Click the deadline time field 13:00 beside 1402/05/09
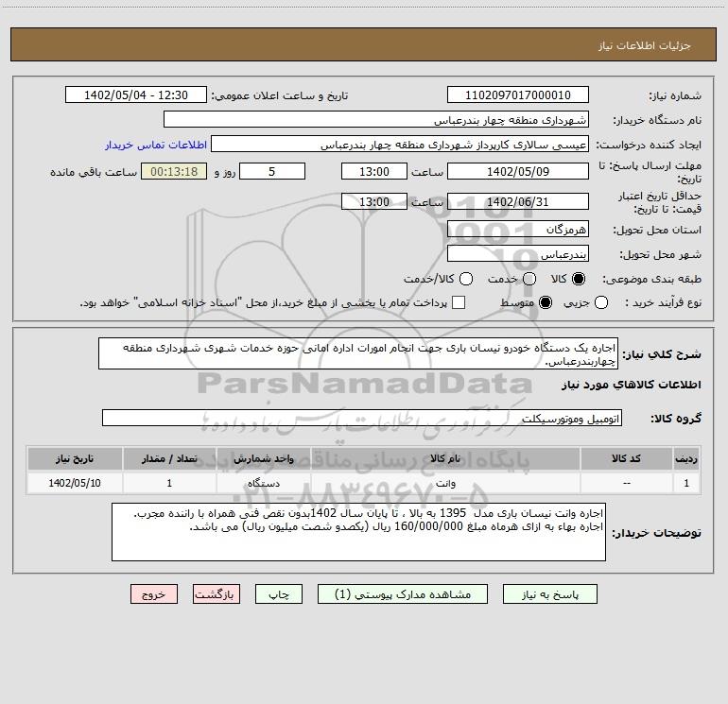This screenshot has height=704, width=728. [374, 171]
